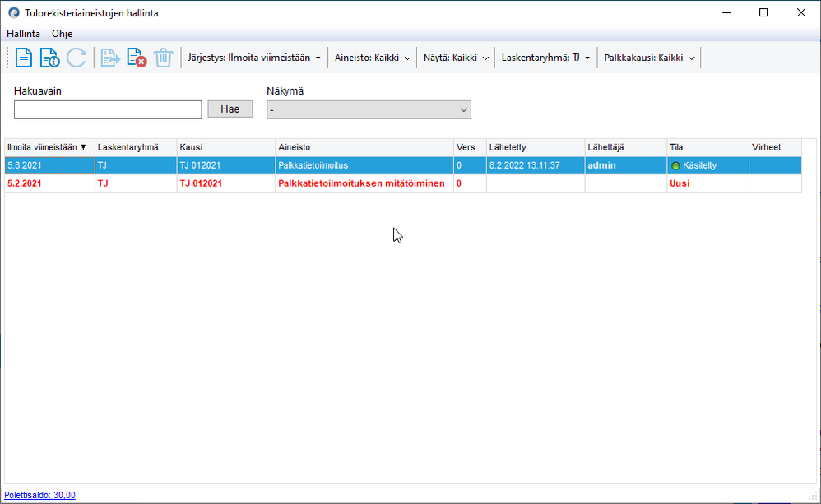Open the Hallinta menu
This screenshot has width=821, height=504.
pos(24,34)
